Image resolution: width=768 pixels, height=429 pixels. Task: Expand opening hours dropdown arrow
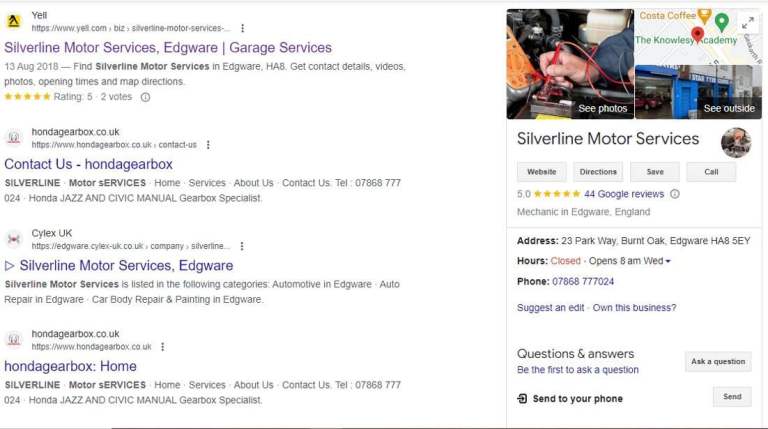tap(668, 262)
